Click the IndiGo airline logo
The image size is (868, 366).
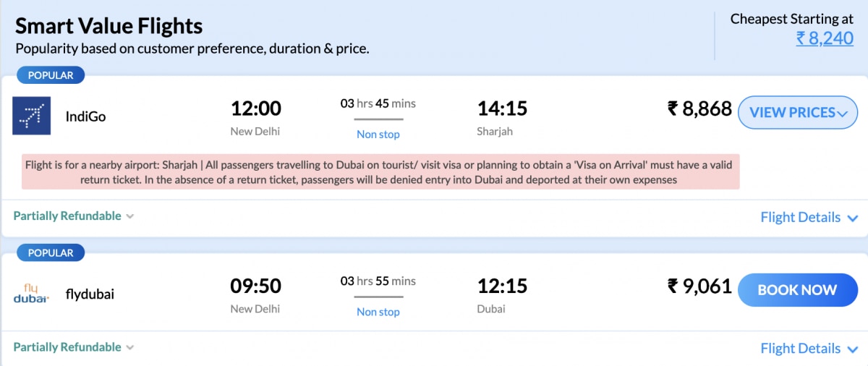click(x=31, y=116)
